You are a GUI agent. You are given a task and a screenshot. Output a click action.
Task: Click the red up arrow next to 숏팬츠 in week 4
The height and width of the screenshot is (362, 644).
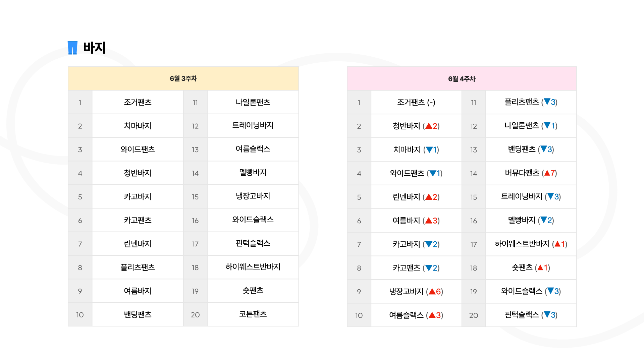coord(540,267)
